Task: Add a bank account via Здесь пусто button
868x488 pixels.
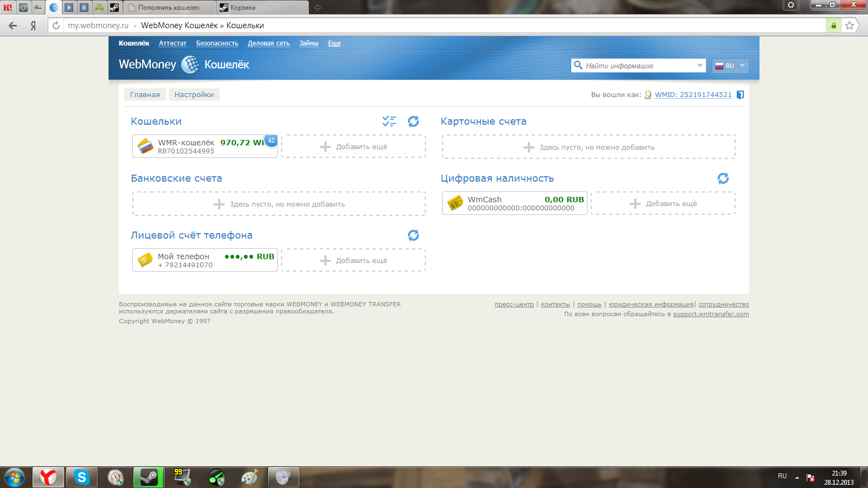Action: pos(279,204)
